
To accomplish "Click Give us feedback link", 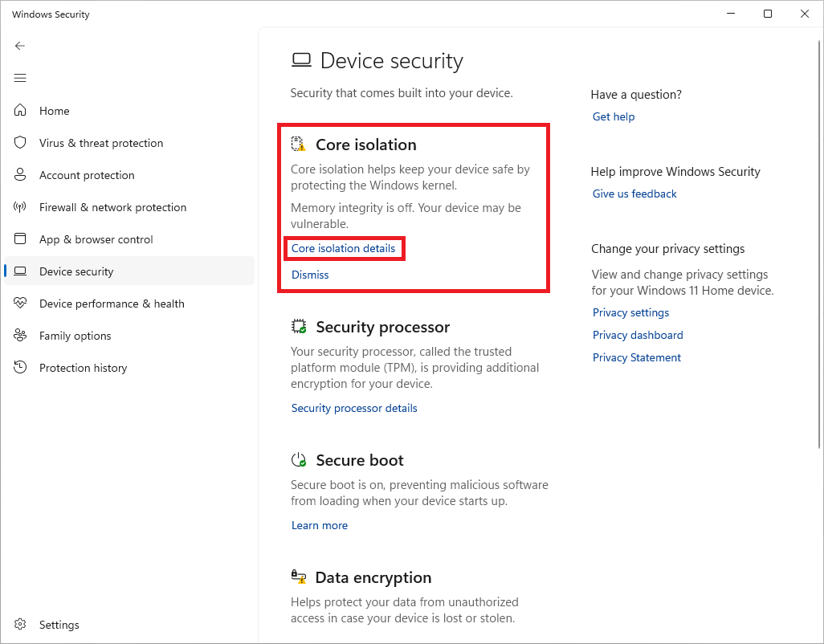I will [x=634, y=194].
